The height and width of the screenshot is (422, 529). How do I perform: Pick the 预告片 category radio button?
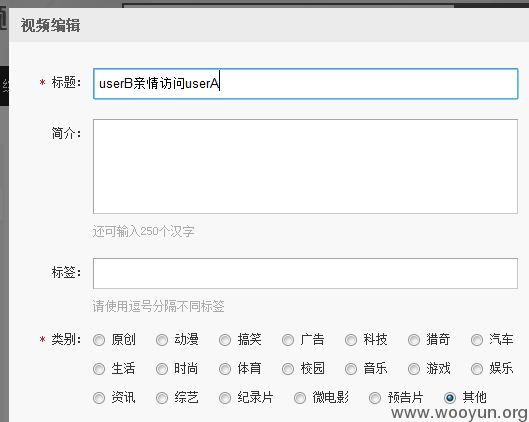coord(375,398)
